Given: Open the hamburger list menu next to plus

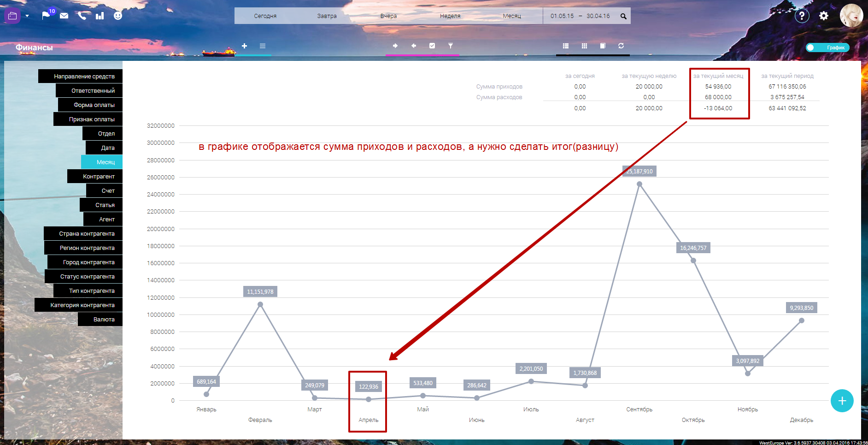Looking at the screenshot, I should click(x=263, y=46).
